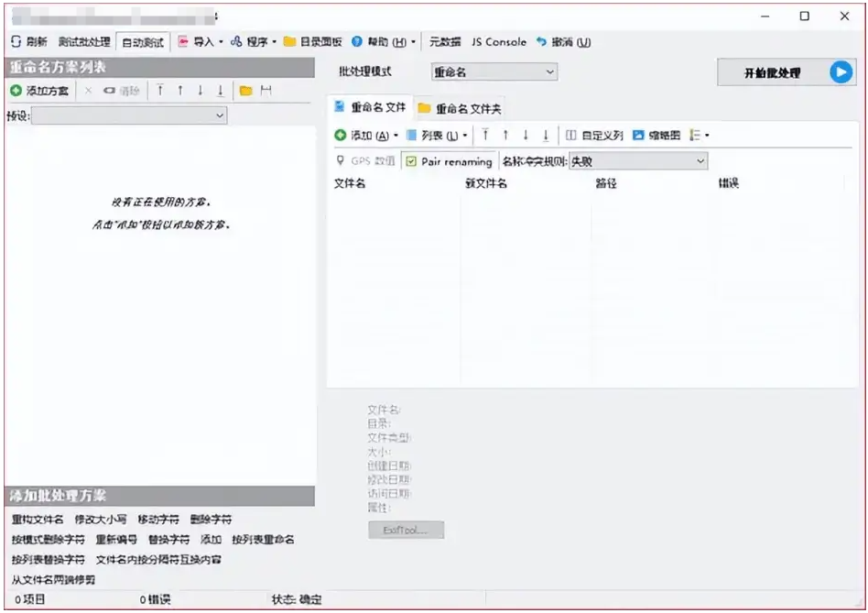The width and height of the screenshot is (868, 613).
Task: Move file to top in file list toolbar
Action: coord(485,135)
